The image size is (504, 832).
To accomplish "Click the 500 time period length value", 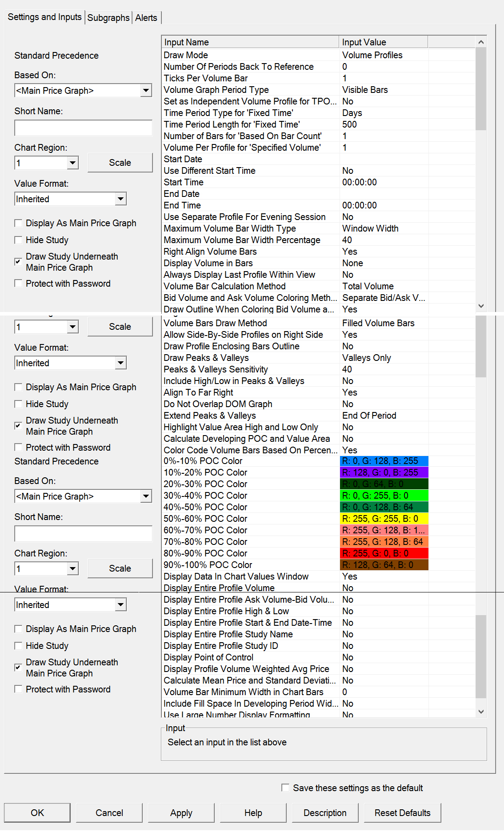I will coord(349,124).
